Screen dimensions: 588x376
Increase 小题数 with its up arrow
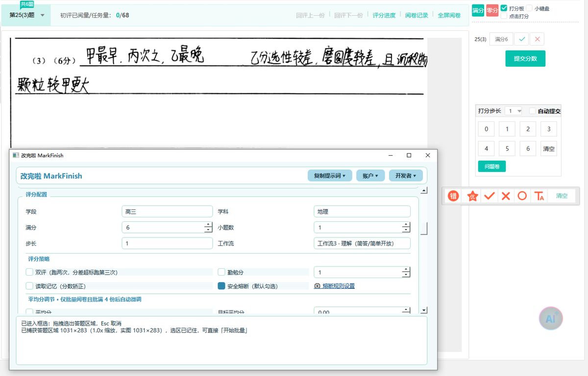[406, 225]
